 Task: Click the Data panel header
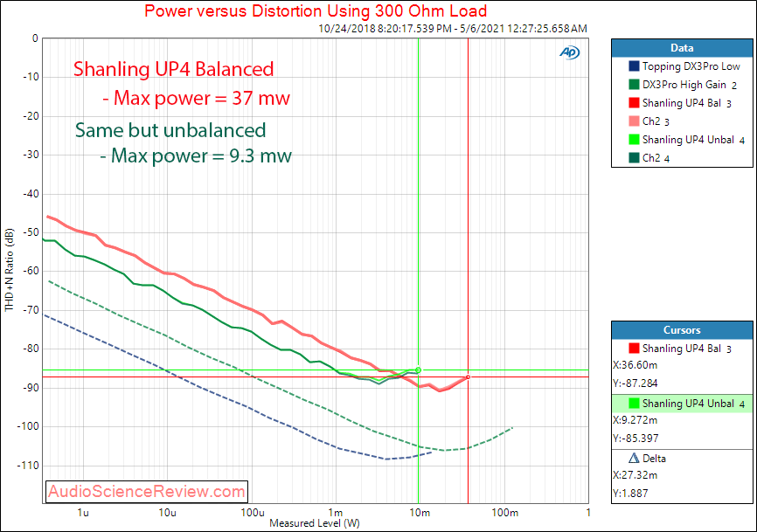tap(682, 48)
